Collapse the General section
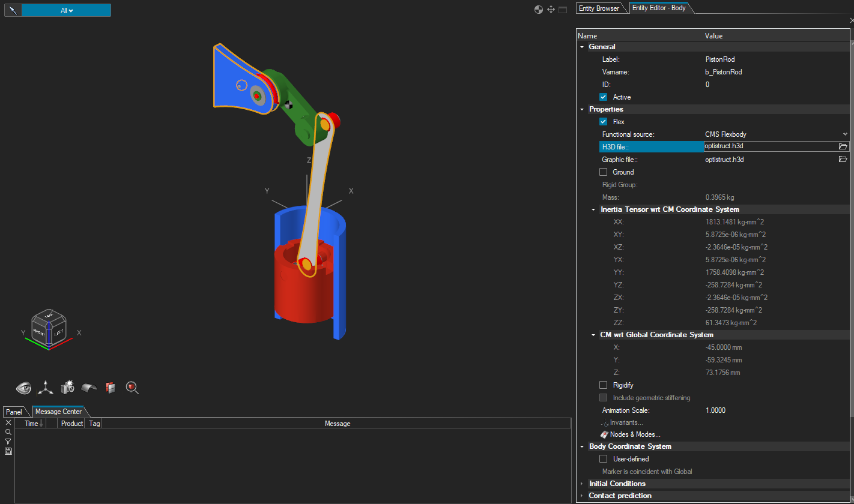Viewport: 854px width, 504px height. point(582,47)
